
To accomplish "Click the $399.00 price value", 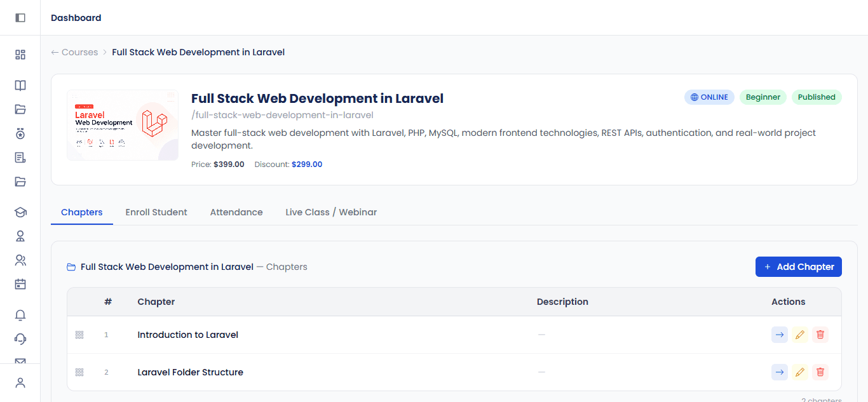I will (x=229, y=164).
